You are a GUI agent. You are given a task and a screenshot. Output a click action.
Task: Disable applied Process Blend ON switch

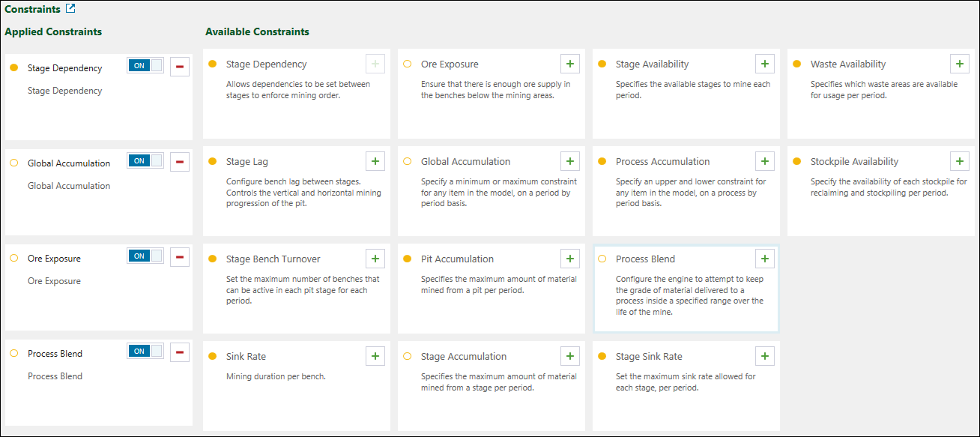(x=145, y=351)
